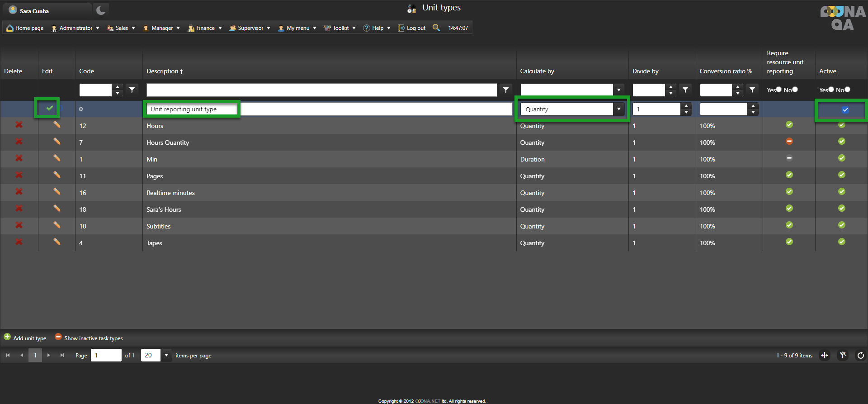Open the Quantity Calculate by dropdown in edit row
The height and width of the screenshot is (404, 868).
point(618,109)
